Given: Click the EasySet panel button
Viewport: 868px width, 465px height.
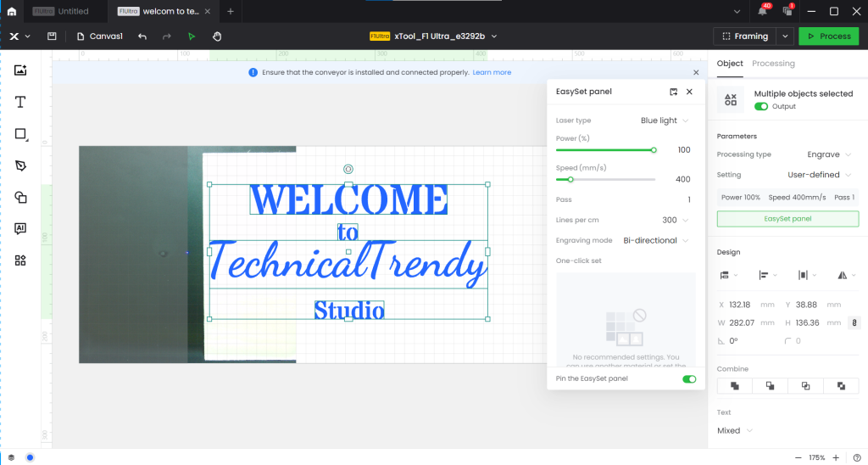Looking at the screenshot, I should click(x=787, y=218).
